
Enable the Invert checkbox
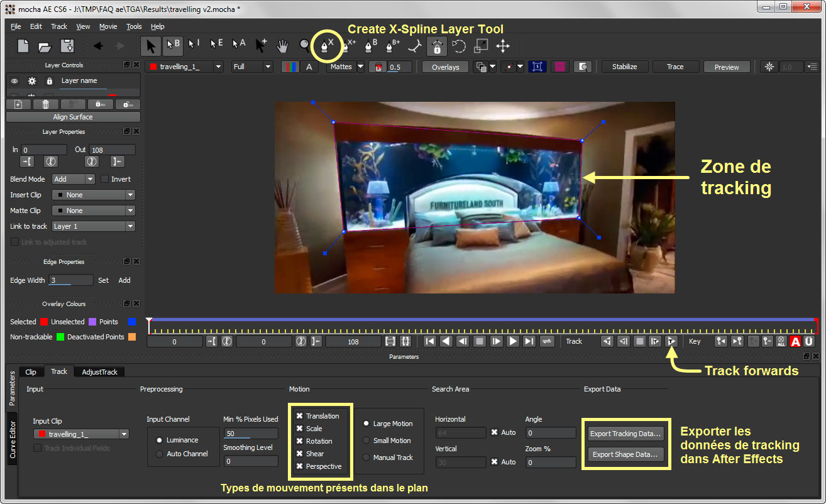point(105,179)
